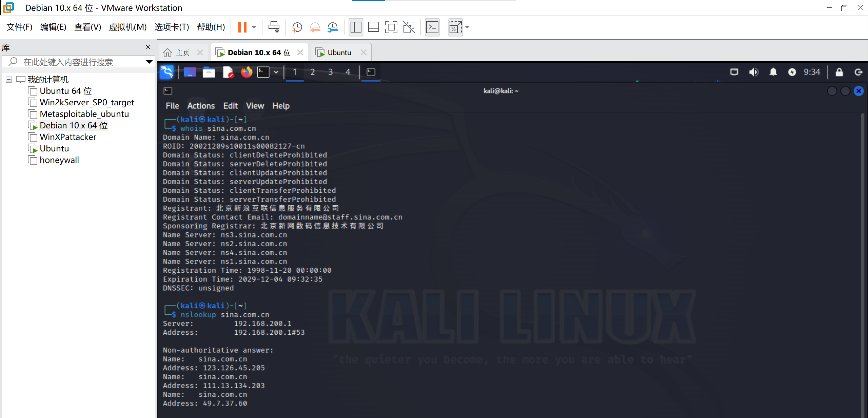The width and height of the screenshot is (868, 418).
Task: Switch to Kali workspace 3
Action: pyautogui.click(x=330, y=72)
